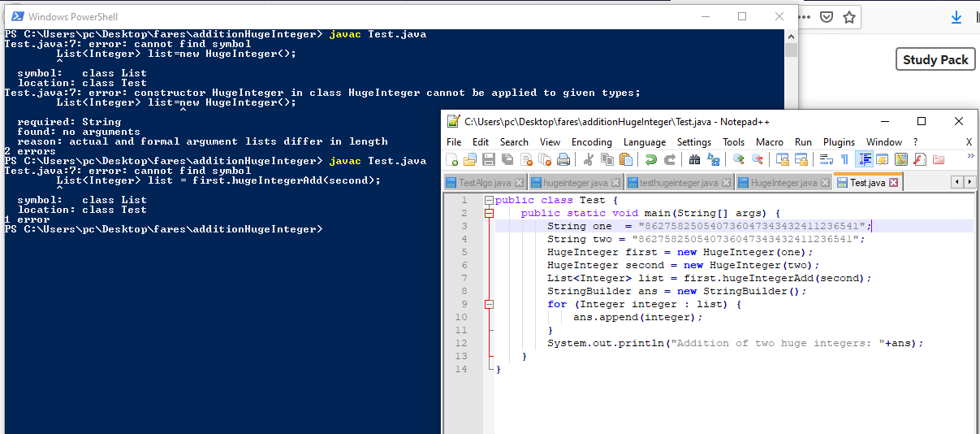Click the Redo arrow icon
This screenshot has height=434, width=980.
(x=669, y=159)
